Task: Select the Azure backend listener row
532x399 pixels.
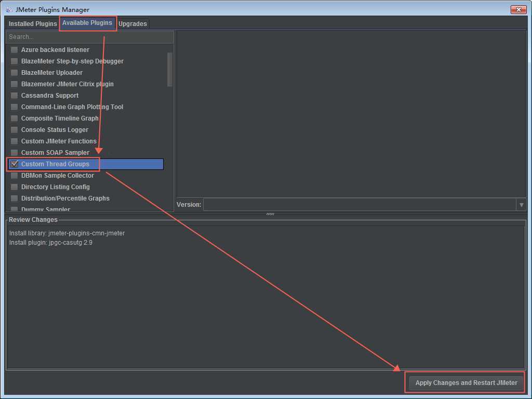Action: [86, 50]
